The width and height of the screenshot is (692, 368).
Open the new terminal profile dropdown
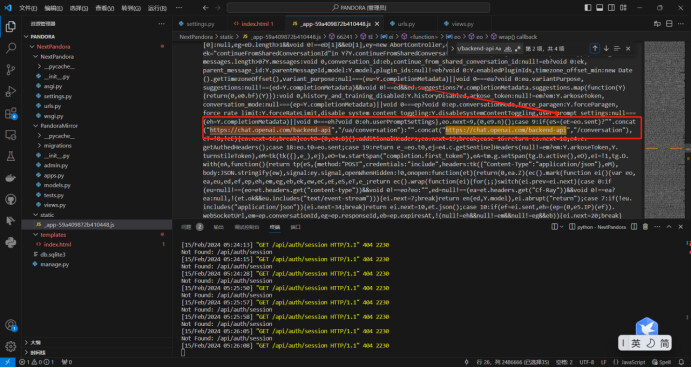pos(562,227)
